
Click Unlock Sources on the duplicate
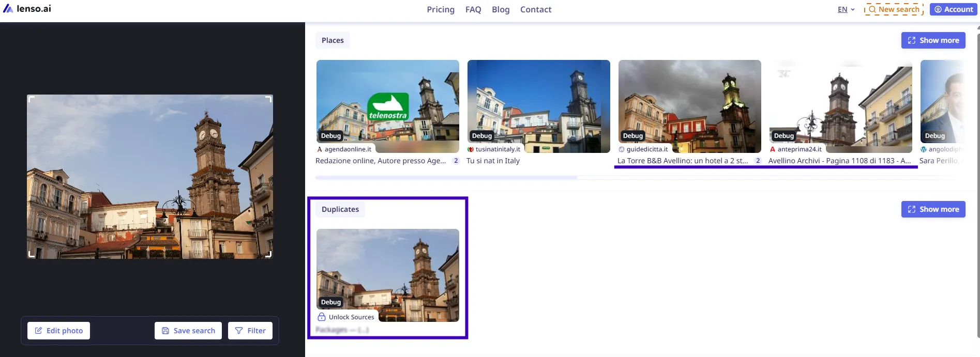pyautogui.click(x=351, y=317)
